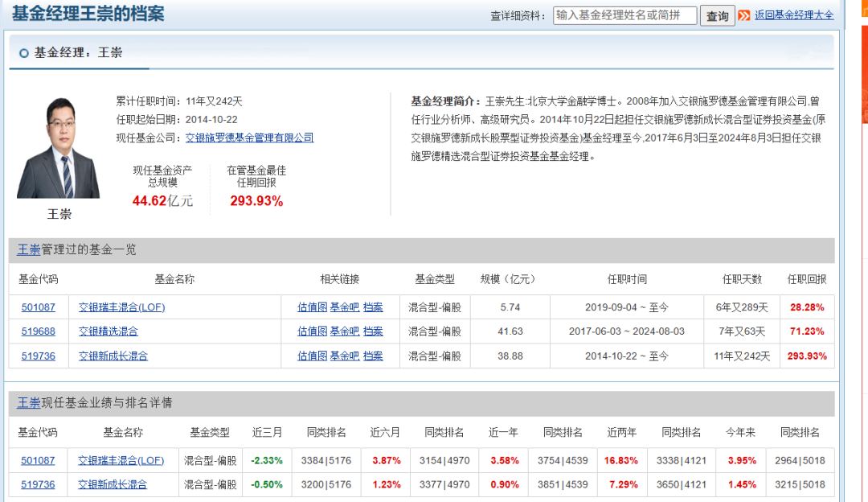The width and height of the screenshot is (868, 502).
Task: Click the 16.83% two-year return value
Action: point(621,460)
